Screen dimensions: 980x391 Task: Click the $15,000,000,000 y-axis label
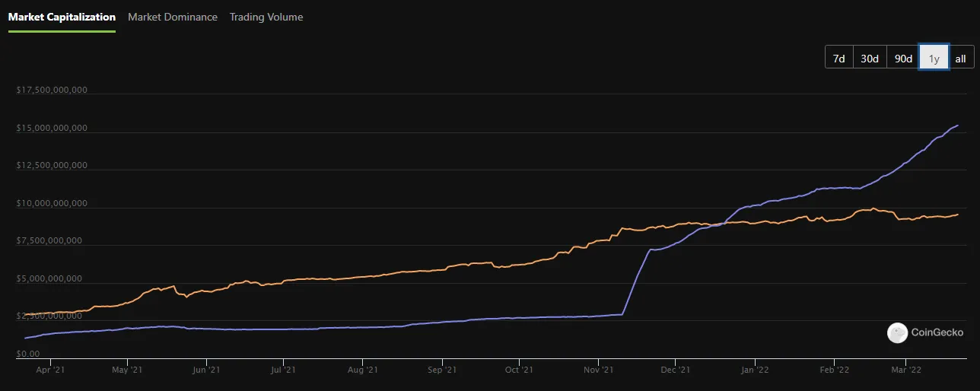tap(52, 128)
